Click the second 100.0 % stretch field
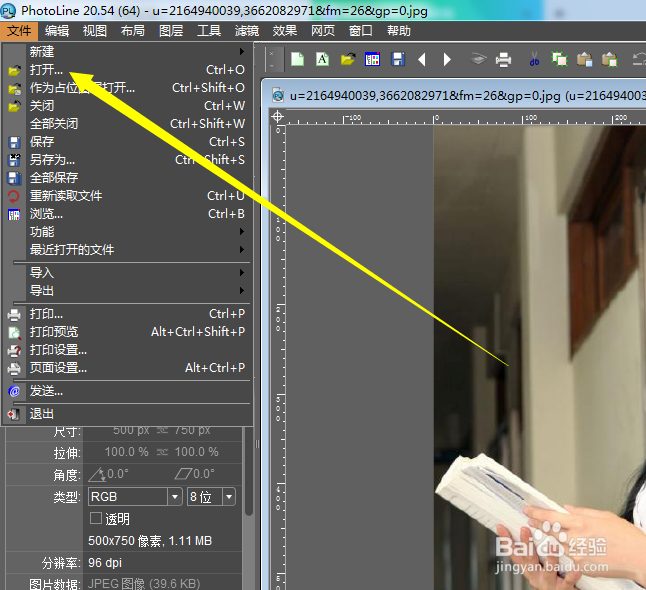The height and width of the screenshot is (590, 646). (197, 452)
